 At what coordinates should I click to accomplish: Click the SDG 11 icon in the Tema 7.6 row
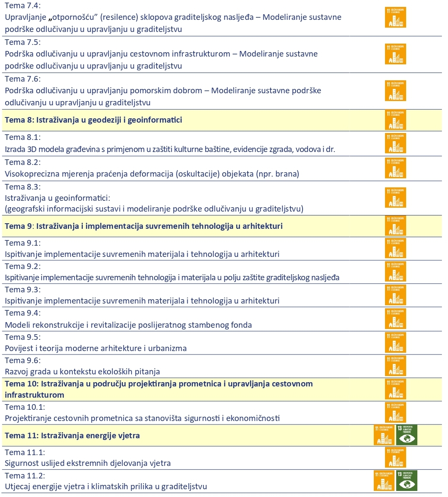pos(395,91)
